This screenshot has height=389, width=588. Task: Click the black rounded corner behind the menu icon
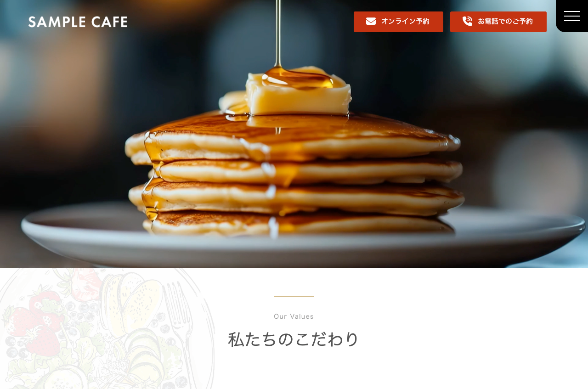pos(572,16)
